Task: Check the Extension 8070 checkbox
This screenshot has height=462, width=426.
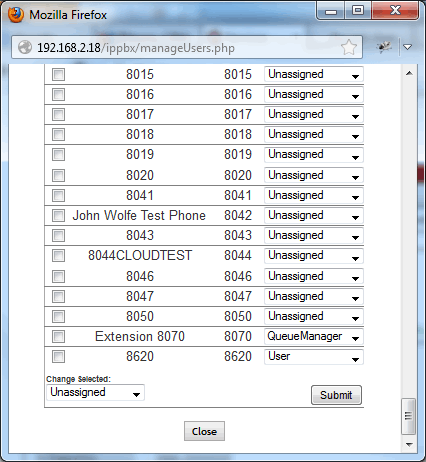Action: 58,336
